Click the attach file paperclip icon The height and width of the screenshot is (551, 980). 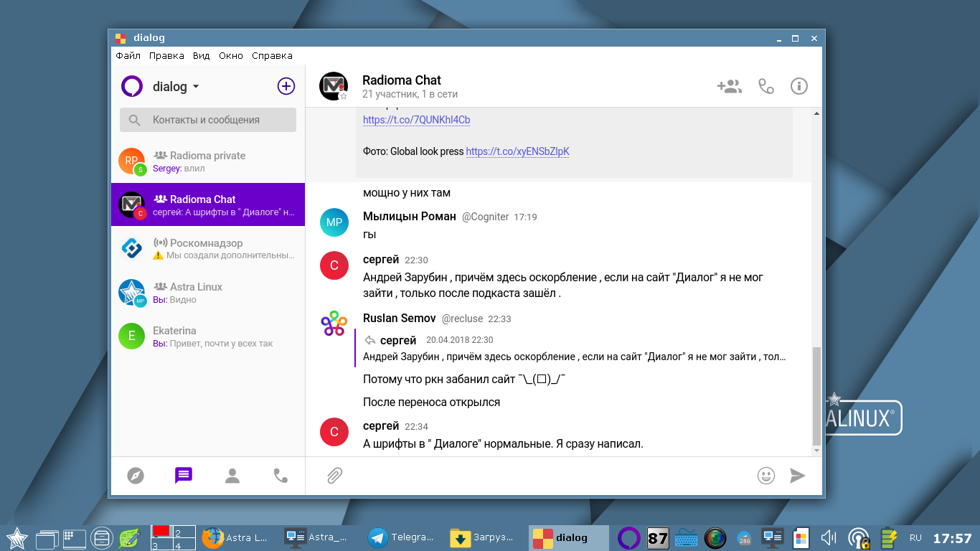334,476
